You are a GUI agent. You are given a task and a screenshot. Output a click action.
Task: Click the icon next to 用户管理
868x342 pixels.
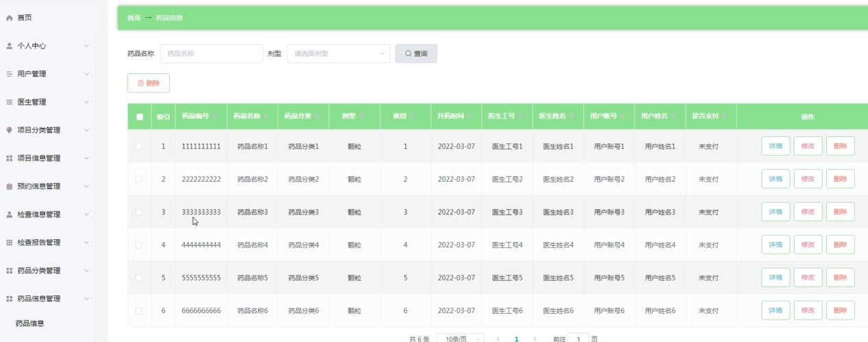(9, 74)
